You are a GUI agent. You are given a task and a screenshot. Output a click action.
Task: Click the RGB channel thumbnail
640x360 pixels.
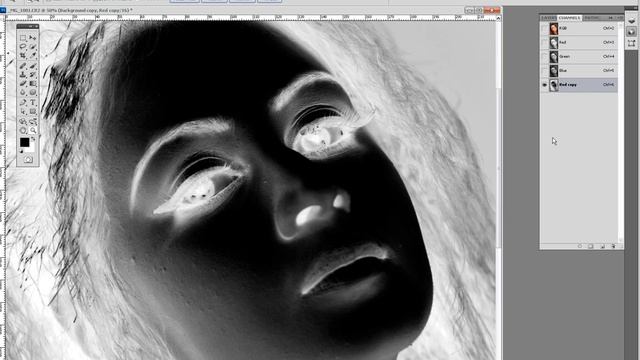[553, 29]
